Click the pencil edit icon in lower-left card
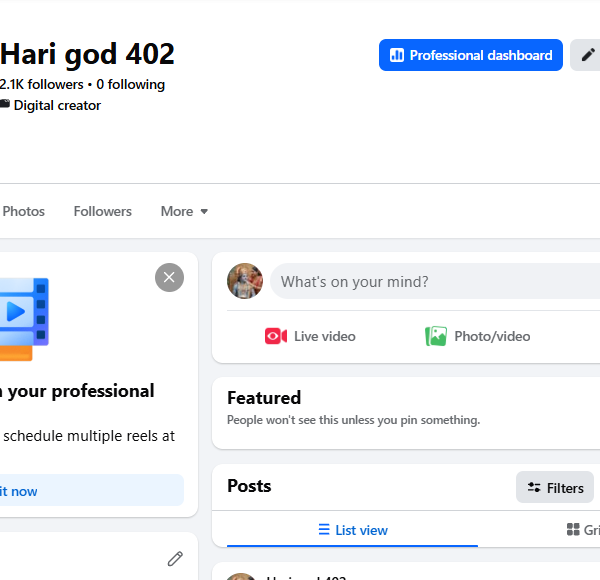Image resolution: width=600 pixels, height=580 pixels. pyautogui.click(x=175, y=559)
